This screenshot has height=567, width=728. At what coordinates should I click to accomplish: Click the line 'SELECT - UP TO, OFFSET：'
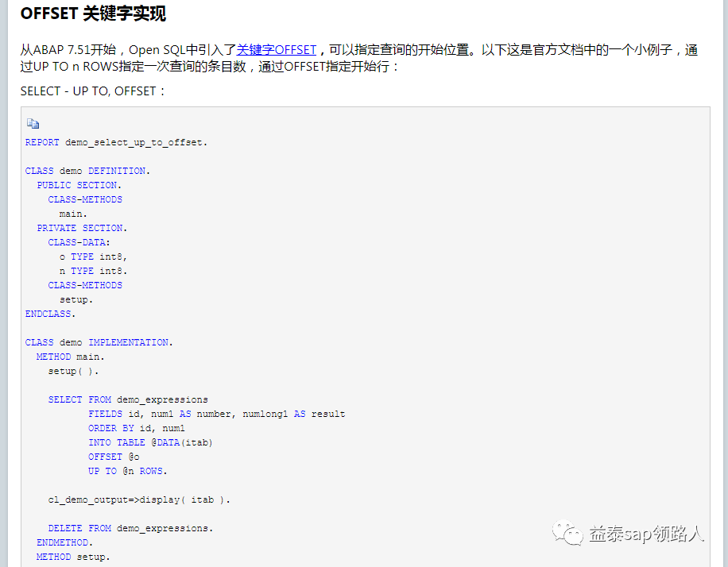tap(93, 91)
